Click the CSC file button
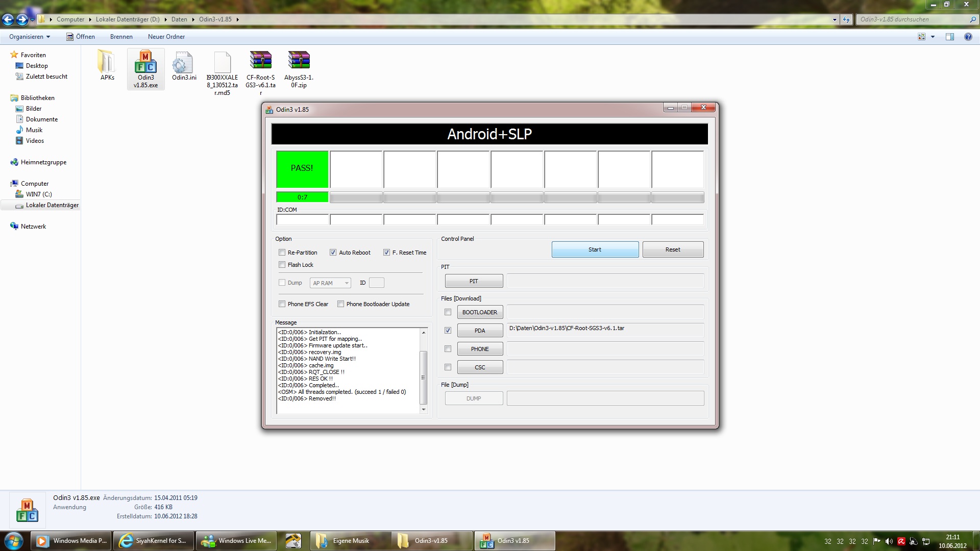This screenshot has width=980, height=551. [x=480, y=367]
